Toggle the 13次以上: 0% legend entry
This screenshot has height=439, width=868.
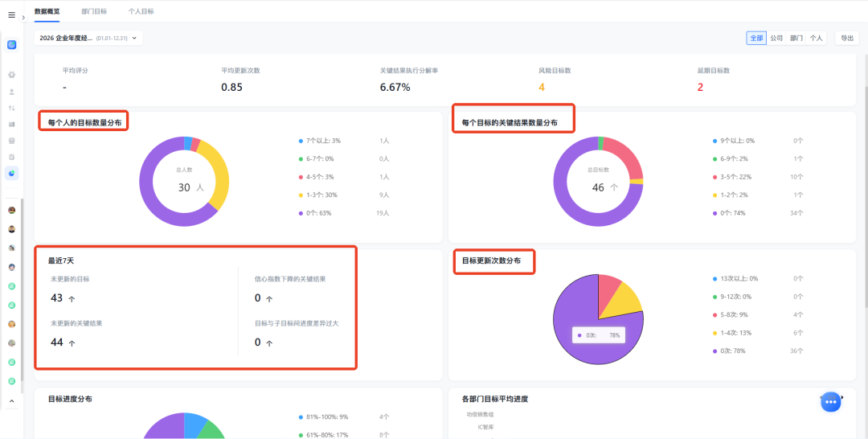point(735,278)
